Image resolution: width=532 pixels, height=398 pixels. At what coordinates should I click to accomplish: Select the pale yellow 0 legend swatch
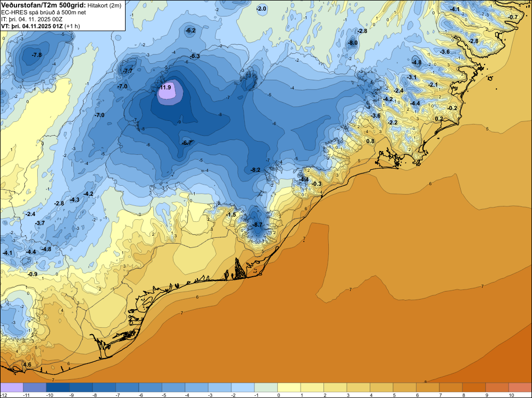[x=289, y=387]
